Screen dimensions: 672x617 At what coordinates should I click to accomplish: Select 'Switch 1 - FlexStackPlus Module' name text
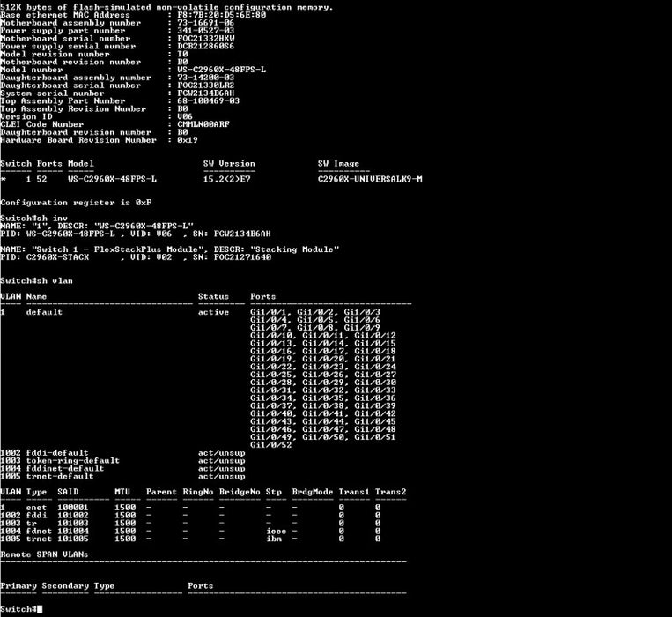coord(117,249)
